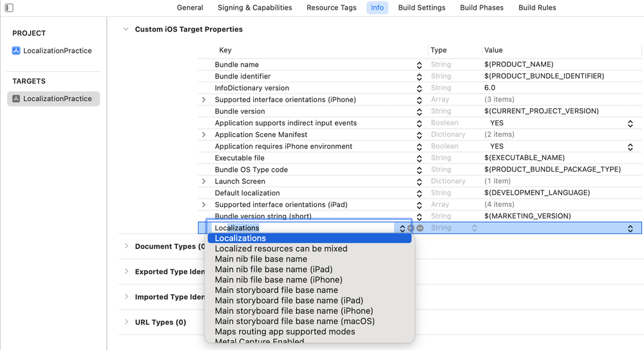
Task: Expand the Application Scene Manifest row
Action: tap(204, 135)
